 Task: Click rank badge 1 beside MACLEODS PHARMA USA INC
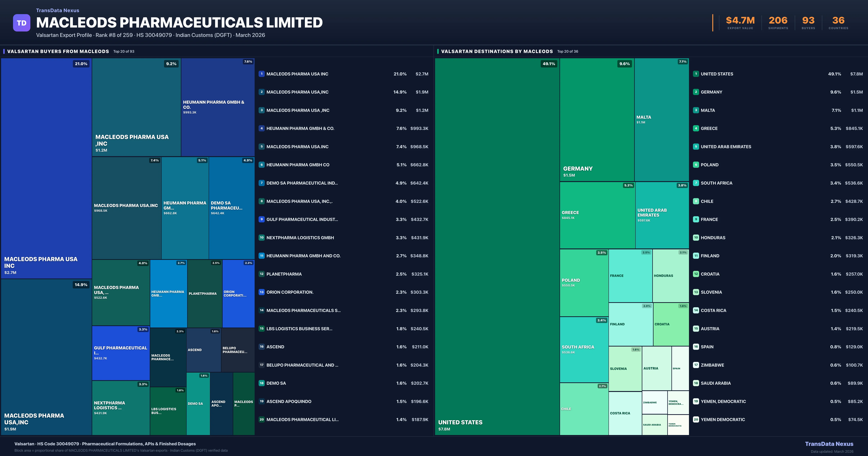coord(261,74)
